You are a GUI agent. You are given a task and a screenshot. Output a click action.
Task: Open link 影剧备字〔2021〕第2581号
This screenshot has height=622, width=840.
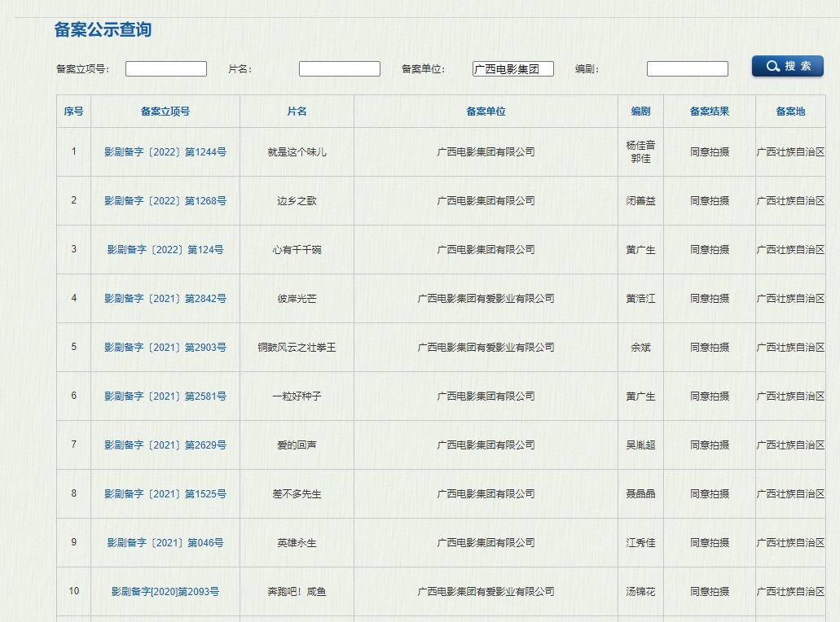[165, 396]
